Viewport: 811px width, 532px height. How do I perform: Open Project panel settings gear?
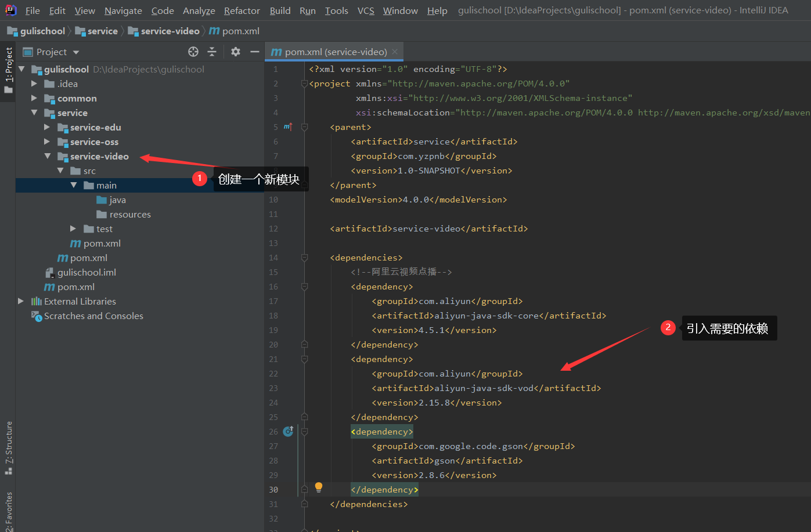point(235,52)
